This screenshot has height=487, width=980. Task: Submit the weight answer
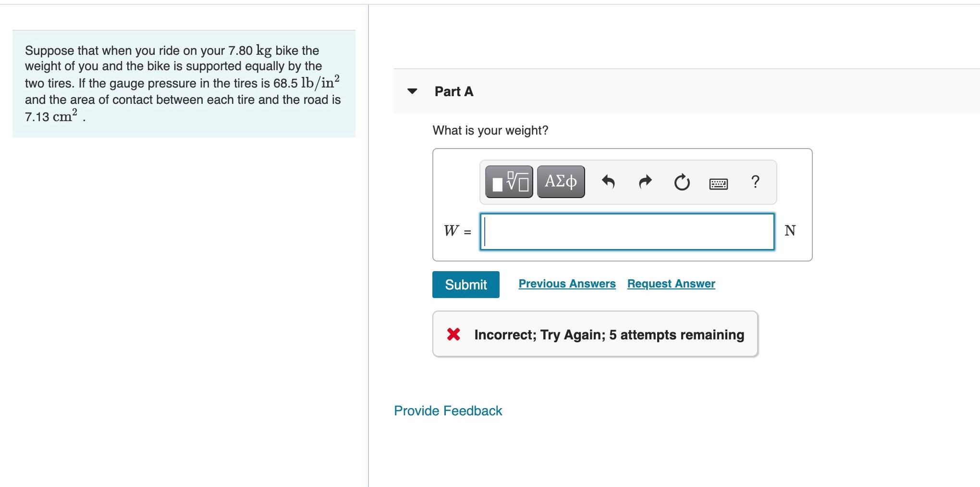coord(465,285)
